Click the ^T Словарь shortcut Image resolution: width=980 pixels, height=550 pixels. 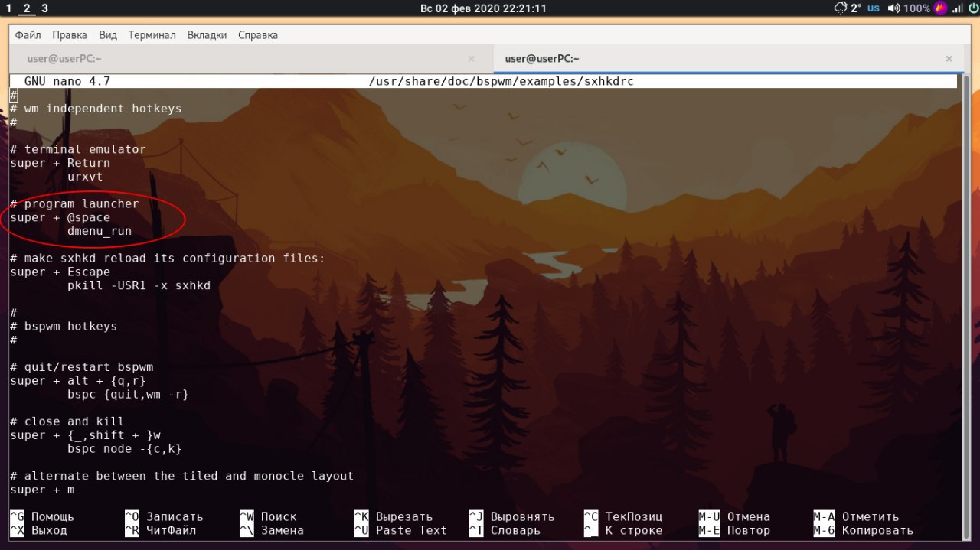pos(505,530)
